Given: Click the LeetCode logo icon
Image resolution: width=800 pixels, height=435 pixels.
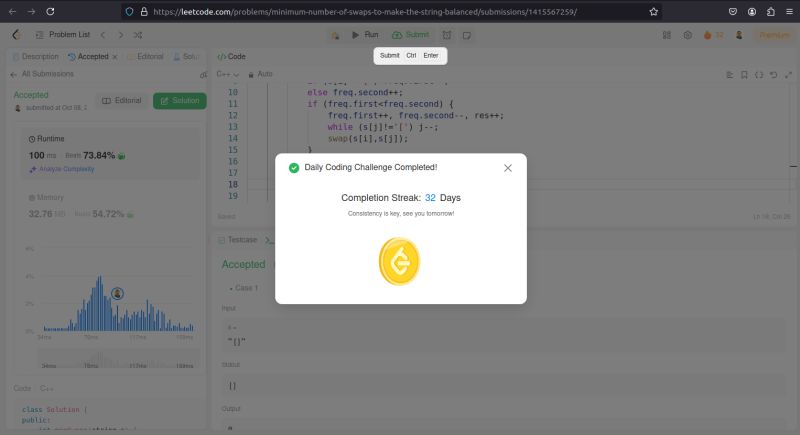Looking at the screenshot, I should [x=16, y=35].
